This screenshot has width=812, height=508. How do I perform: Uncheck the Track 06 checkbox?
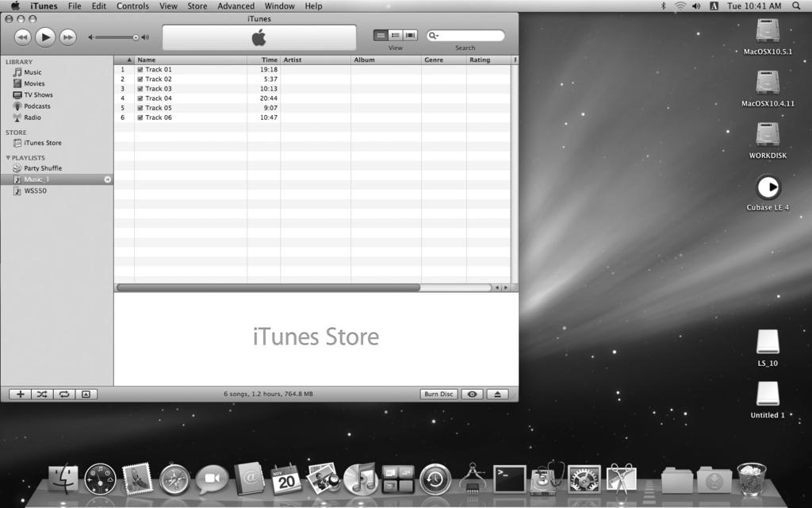coord(140,117)
